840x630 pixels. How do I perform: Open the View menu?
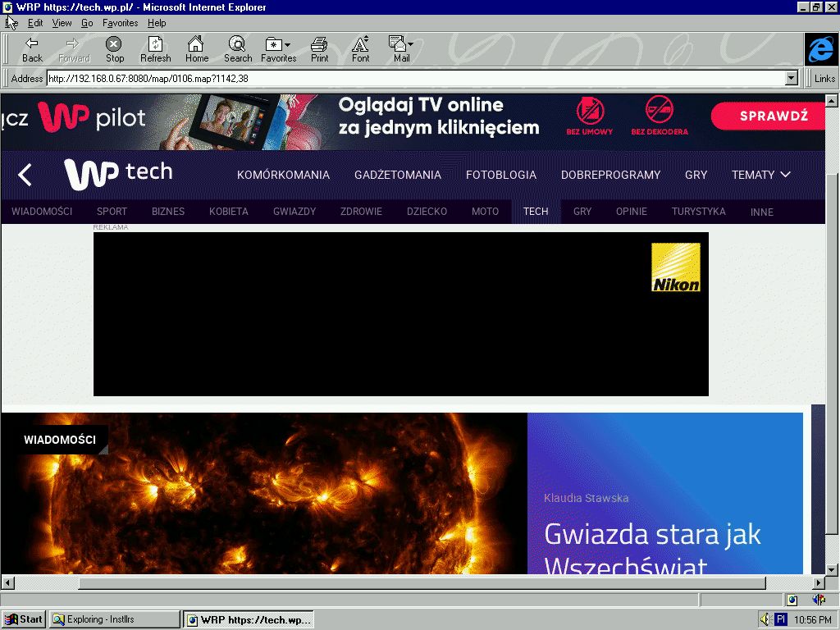62,23
